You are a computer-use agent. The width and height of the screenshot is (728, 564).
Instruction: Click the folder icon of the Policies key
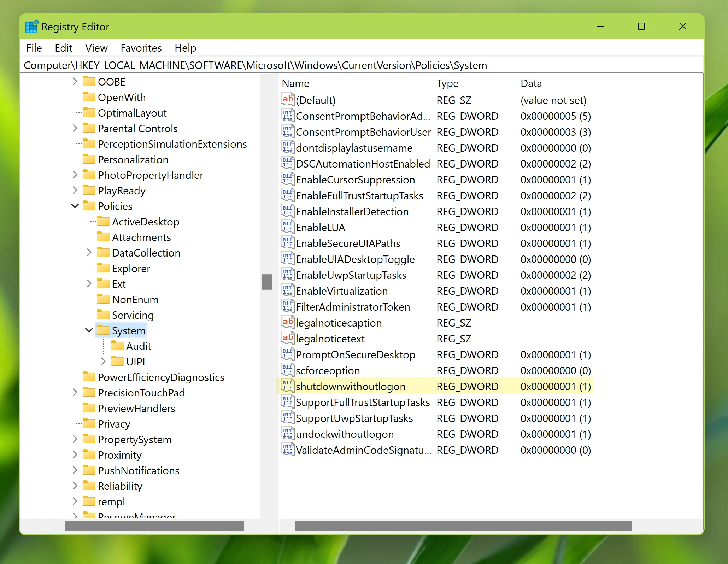click(89, 206)
